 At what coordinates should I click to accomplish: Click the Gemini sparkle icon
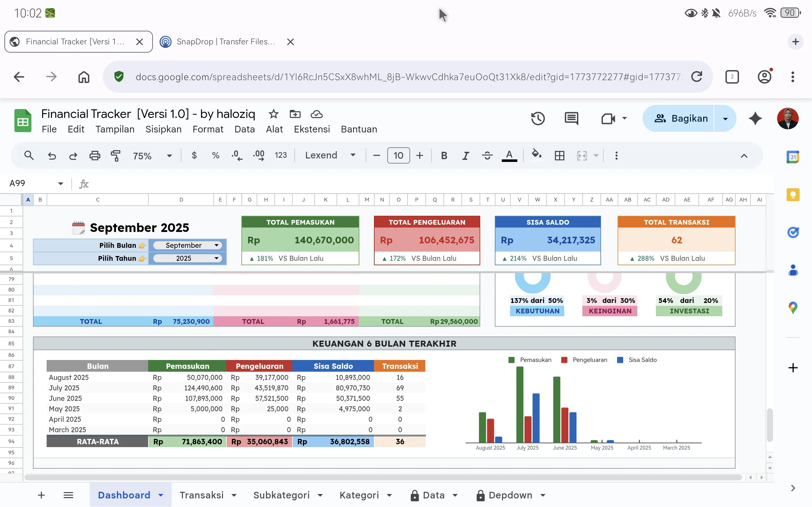(755, 119)
